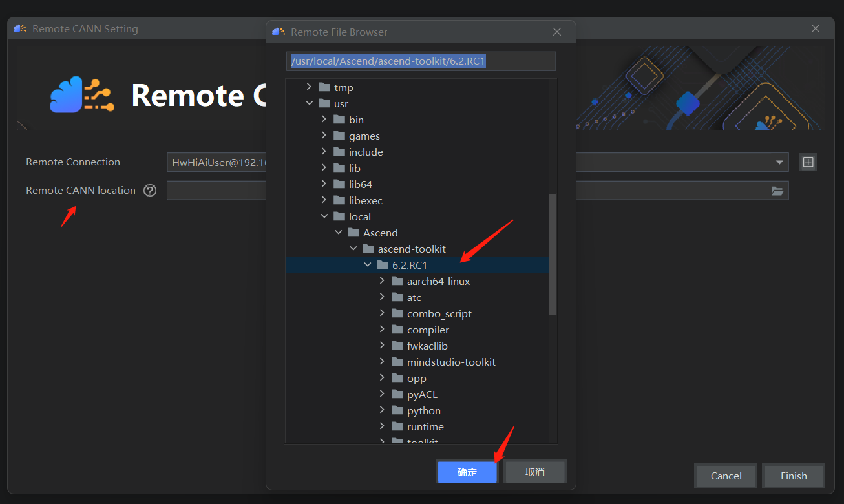844x504 pixels.
Task: Click the Remote CANN location input field
Action: coord(478,191)
